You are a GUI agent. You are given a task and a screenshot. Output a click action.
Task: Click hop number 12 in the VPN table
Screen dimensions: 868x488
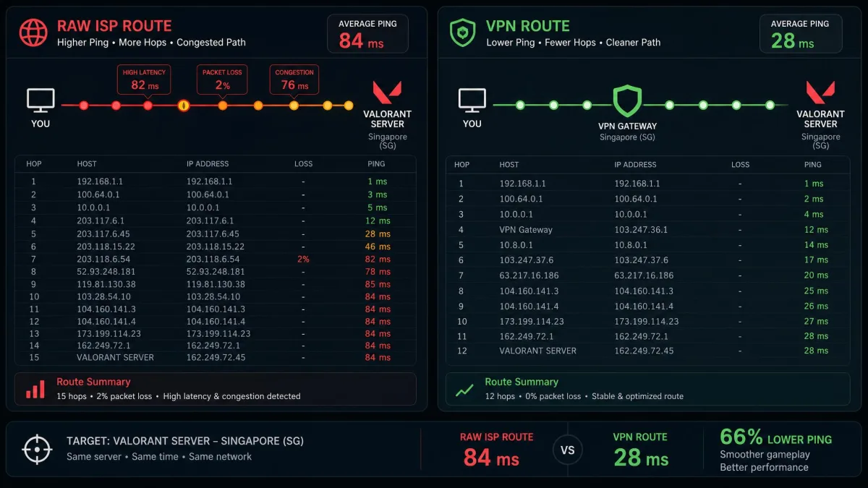461,351
